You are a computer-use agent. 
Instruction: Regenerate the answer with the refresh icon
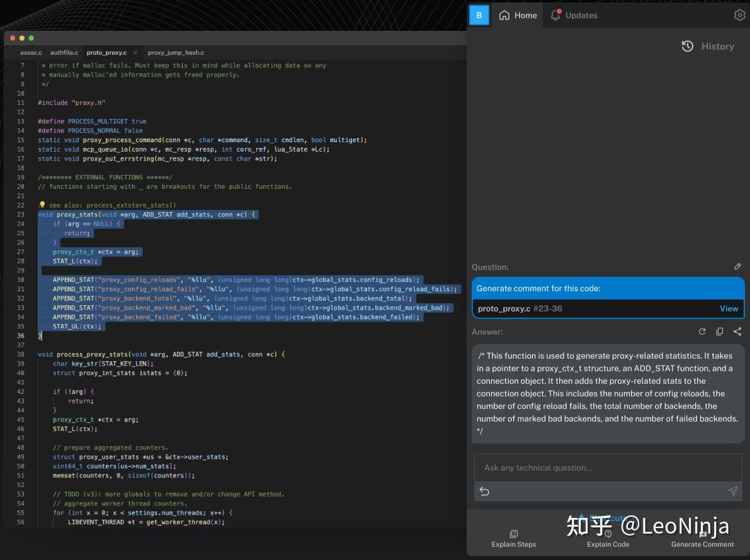(702, 332)
